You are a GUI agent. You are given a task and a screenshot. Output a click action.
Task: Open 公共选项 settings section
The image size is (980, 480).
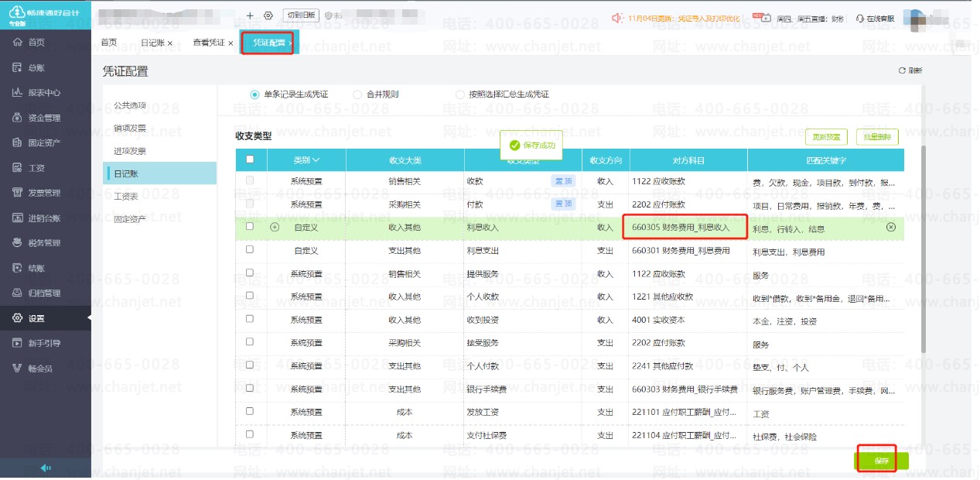click(x=130, y=105)
